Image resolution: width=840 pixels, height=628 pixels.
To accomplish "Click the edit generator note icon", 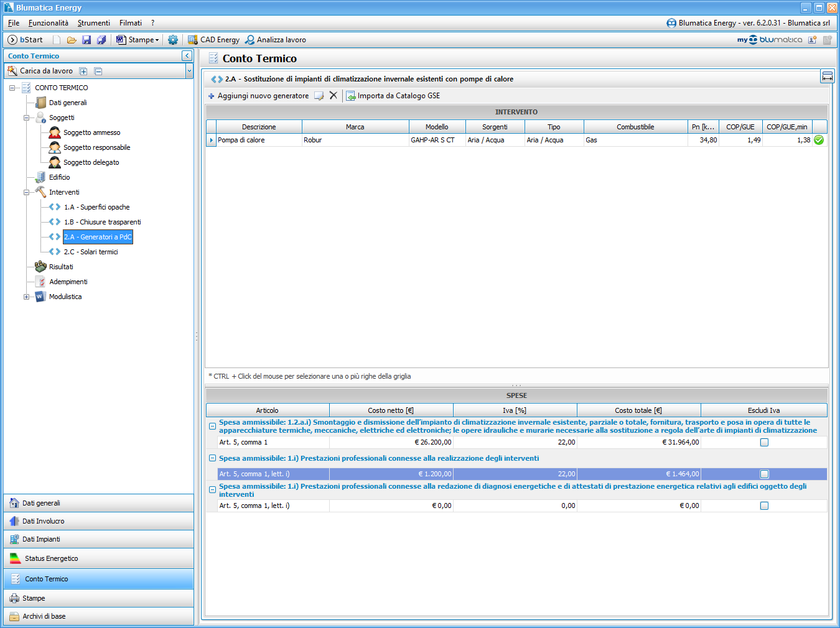I will coord(319,96).
